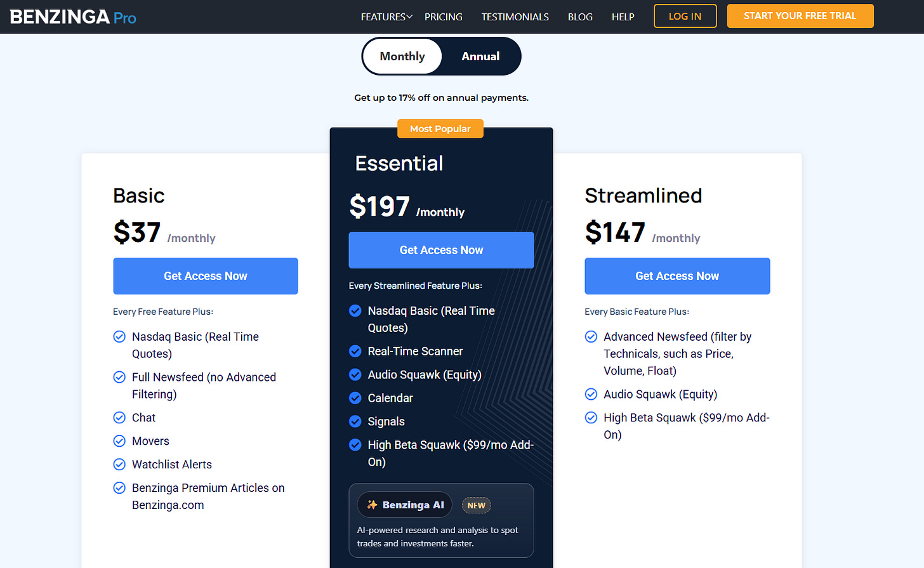The height and width of the screenshot is (568, 924).
Task: Get access to the Basic plan
Action: (206, 276)
